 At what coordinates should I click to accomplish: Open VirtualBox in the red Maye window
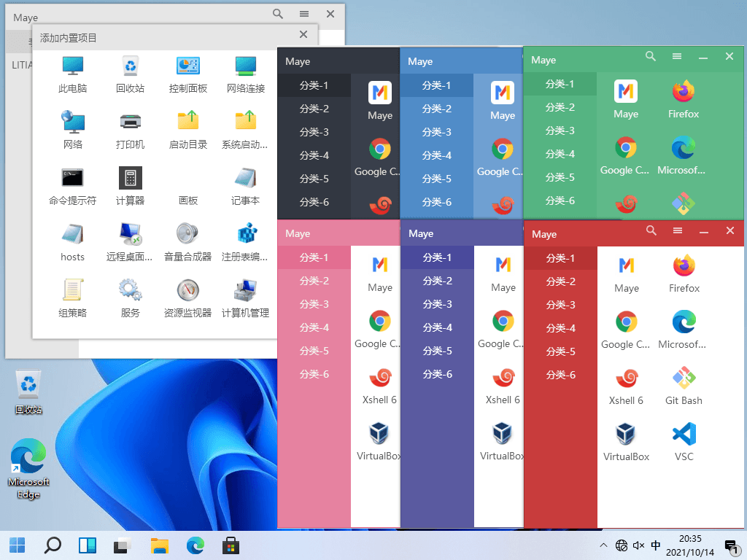pos(626,443)
